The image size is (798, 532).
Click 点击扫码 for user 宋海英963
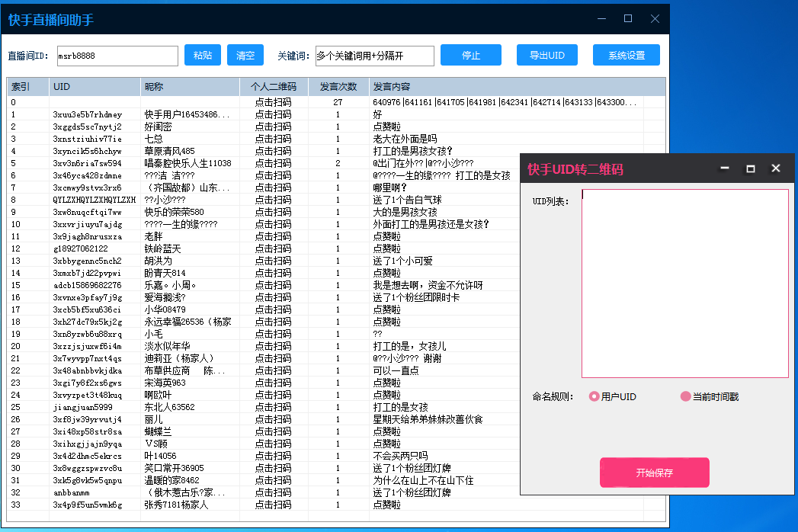[274, 383]
